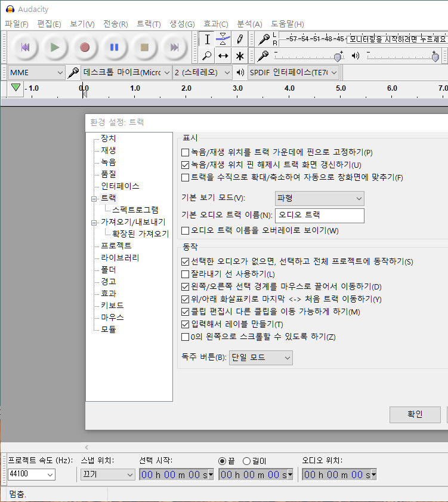
Task: Enable 0의 왼쪽으로 스크롤할 수 있도록 하기
Action: pos(185,337)
